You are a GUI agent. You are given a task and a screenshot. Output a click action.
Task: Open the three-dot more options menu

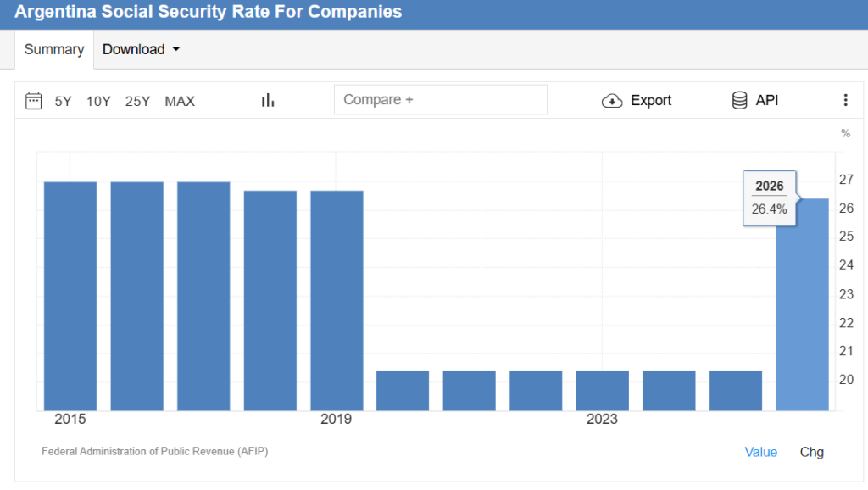[845, 100]
